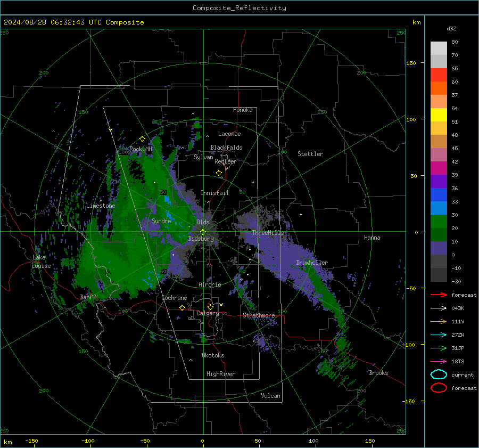The image size is (479, 448).
Task: Click the yellow diamond marker above RedDeer label
Action: pyautogui.click(x=219, y=173)
